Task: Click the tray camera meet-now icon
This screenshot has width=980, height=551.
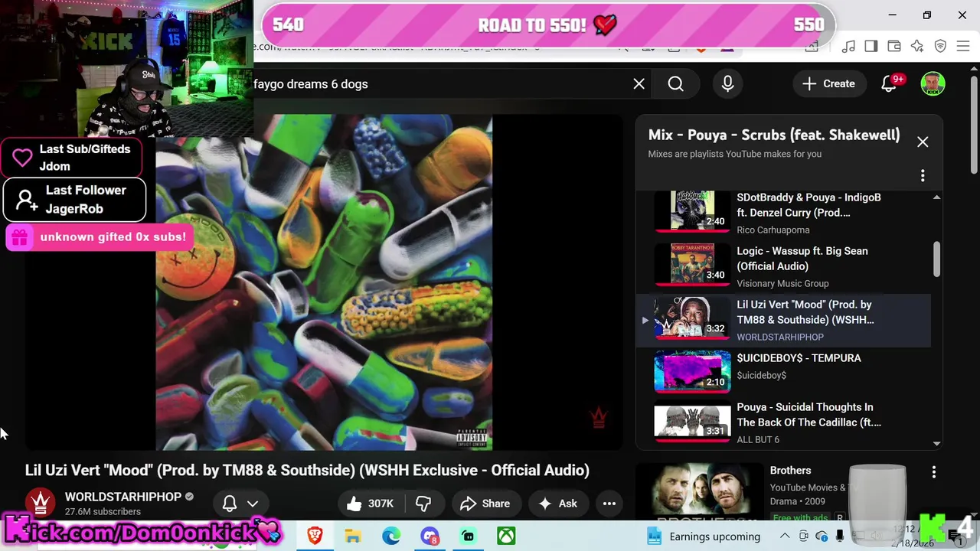Action: [x=804, y=536]
